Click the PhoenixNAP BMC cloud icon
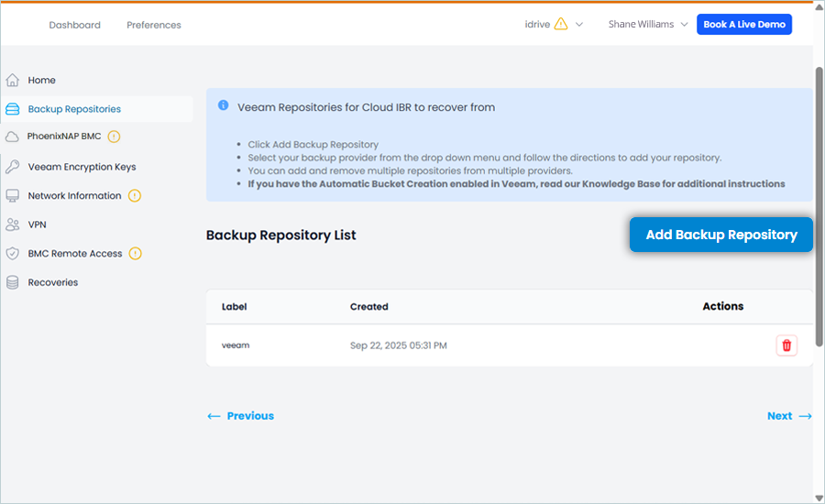This screenshot has width=825, height=504. point(12,137)
